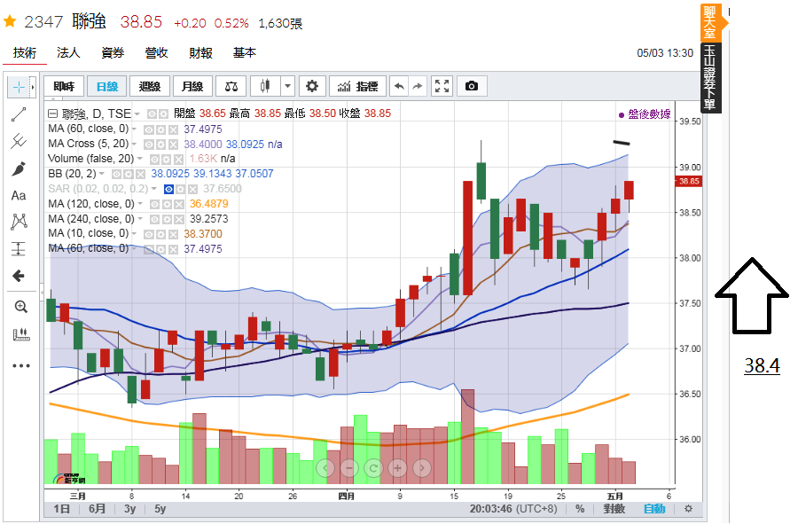
Task: Click the zoom-in magnifier tool
Action: (20, 307)
